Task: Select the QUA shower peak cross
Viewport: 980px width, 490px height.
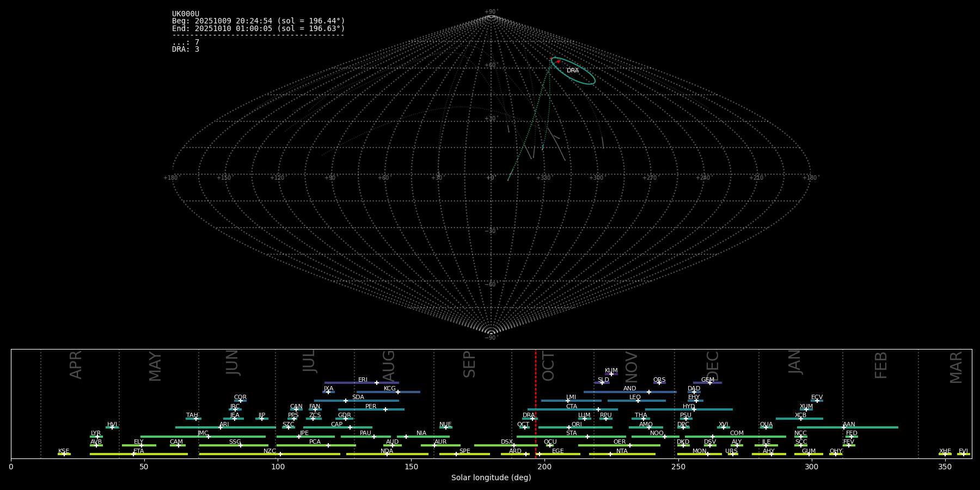Action: point(765,427)
